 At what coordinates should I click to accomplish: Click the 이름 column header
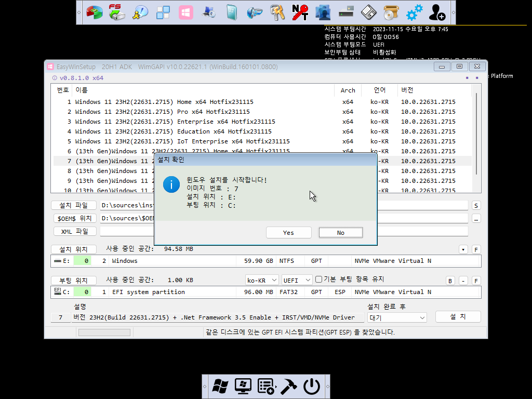203,90
